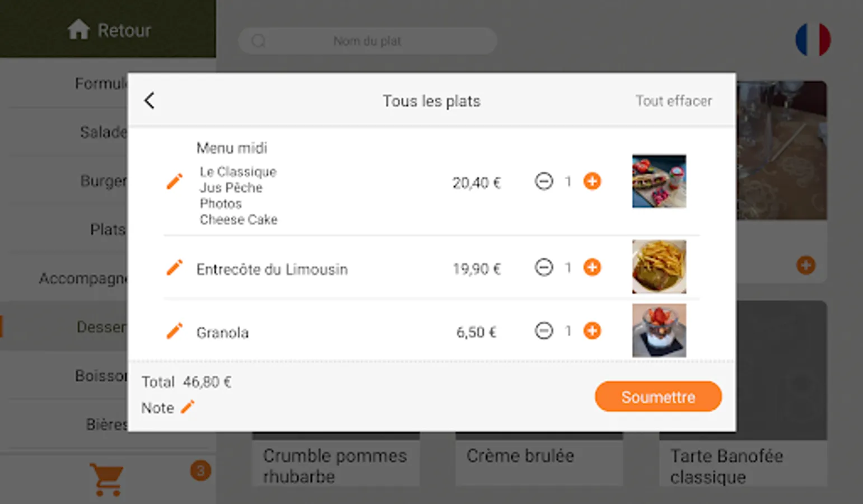Open the shopping cart icon

pos(106,479)
